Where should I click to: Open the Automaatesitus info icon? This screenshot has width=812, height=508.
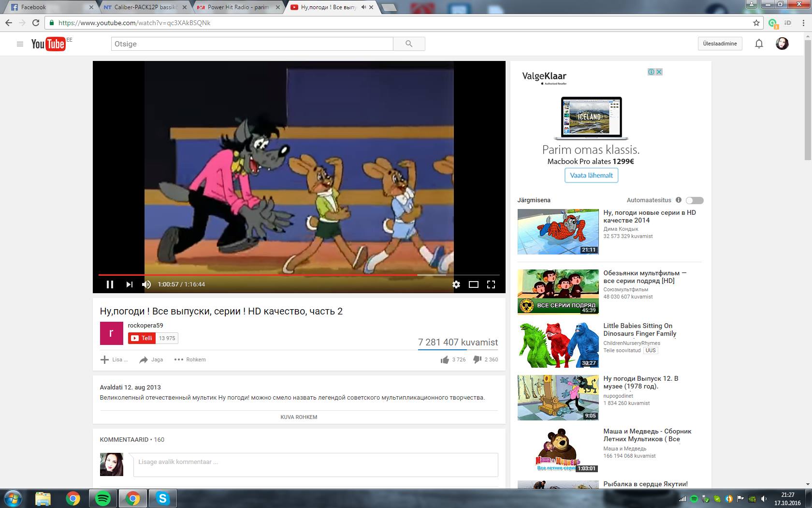point(679,200)
